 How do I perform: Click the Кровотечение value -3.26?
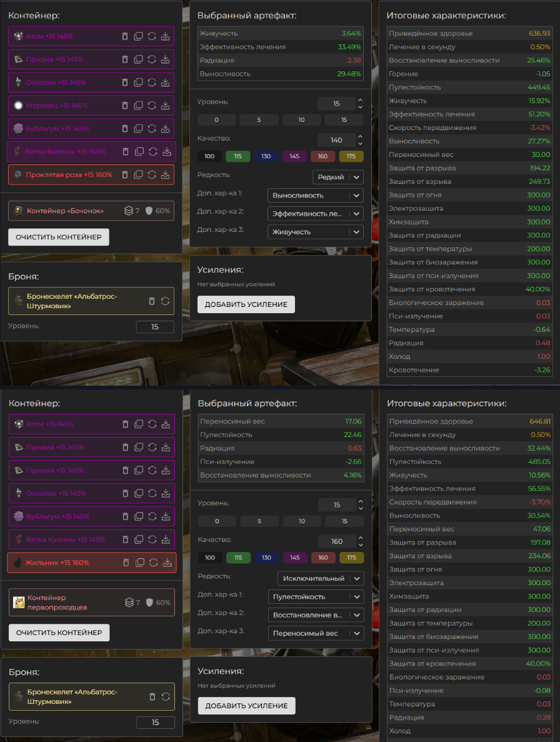point(542,370)
